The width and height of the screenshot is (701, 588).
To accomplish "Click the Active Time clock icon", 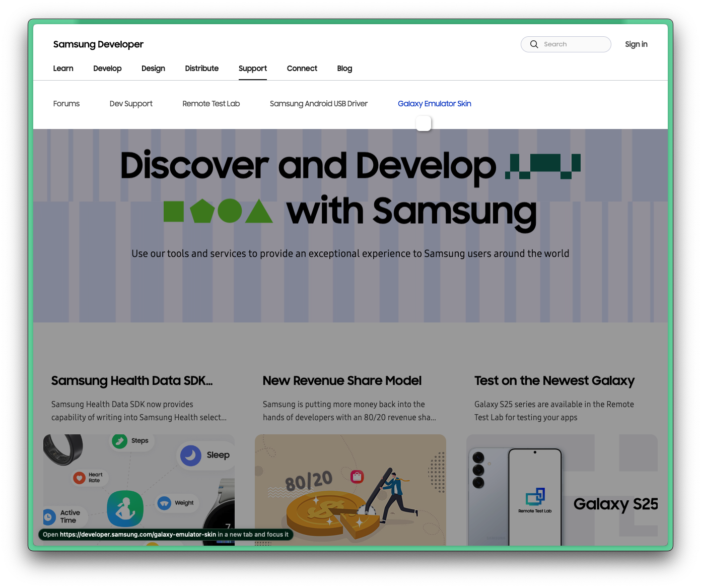I will coord(49,517).
